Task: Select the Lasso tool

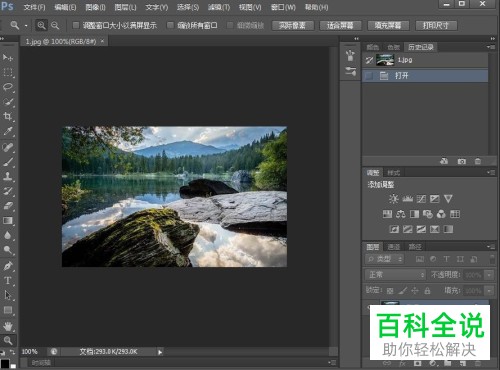Action: [x=7, y=87]
